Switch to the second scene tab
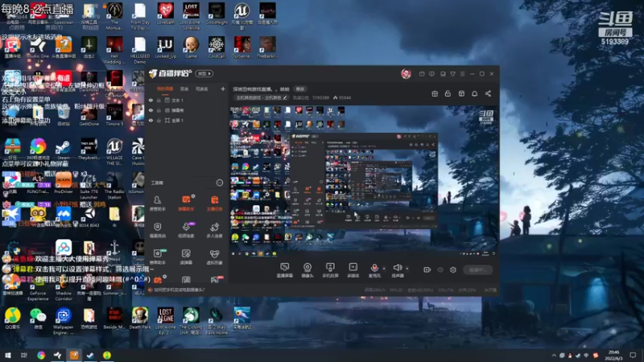 pos(184,88)
